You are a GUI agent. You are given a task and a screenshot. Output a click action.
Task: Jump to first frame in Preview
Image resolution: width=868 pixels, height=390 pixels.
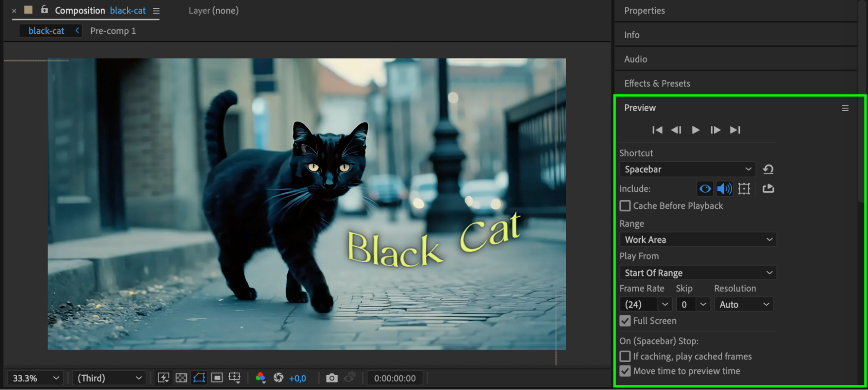657,130
